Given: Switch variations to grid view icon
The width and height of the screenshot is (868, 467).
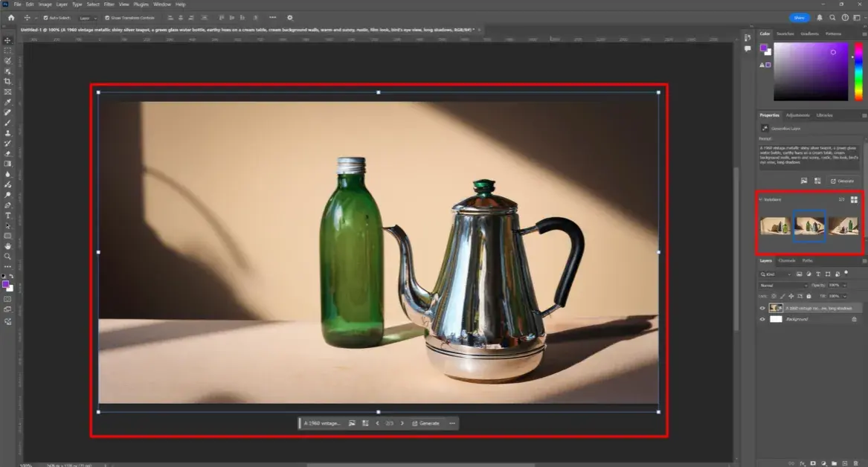Looking at the screenshot, I should tap(854, 199).
